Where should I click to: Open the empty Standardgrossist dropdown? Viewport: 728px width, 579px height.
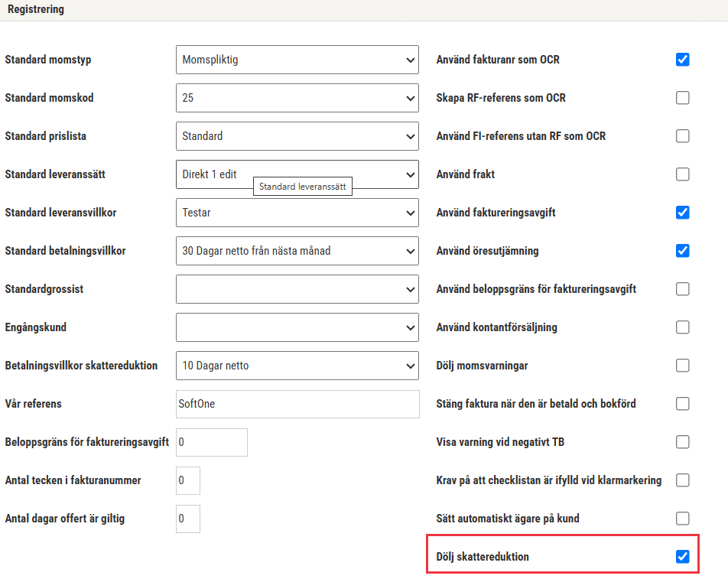coord(297,289)
